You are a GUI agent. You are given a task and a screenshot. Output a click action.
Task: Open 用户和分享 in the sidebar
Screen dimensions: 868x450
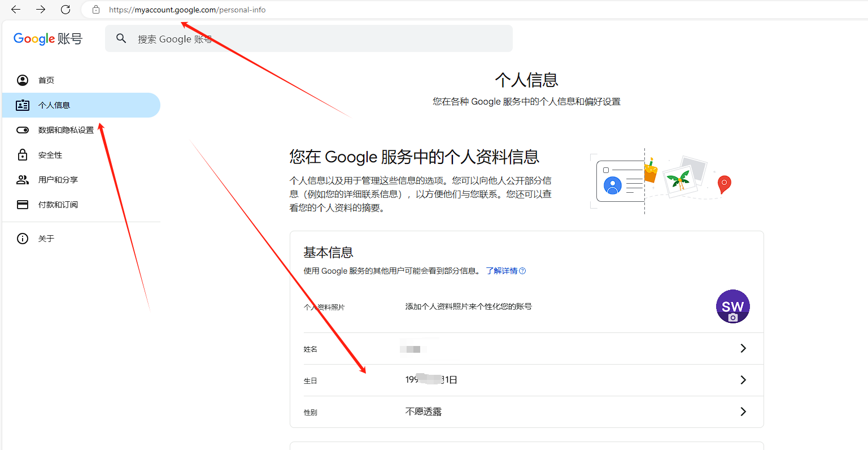coord(81,180)
